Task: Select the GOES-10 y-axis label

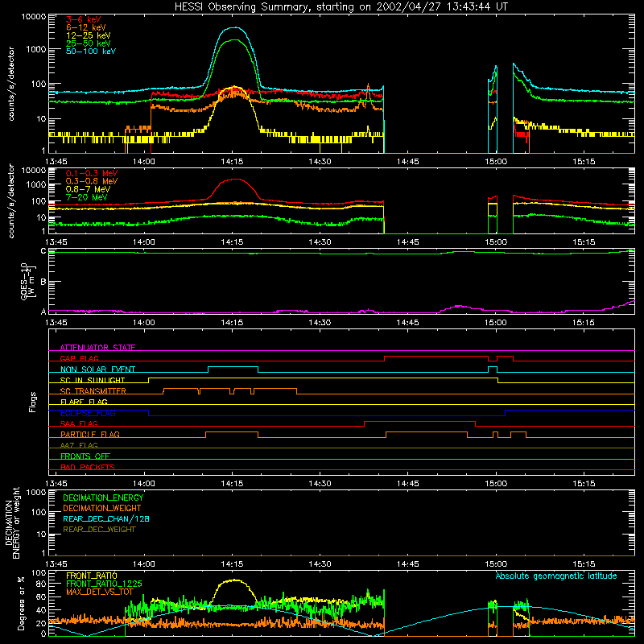Action: 28,282
